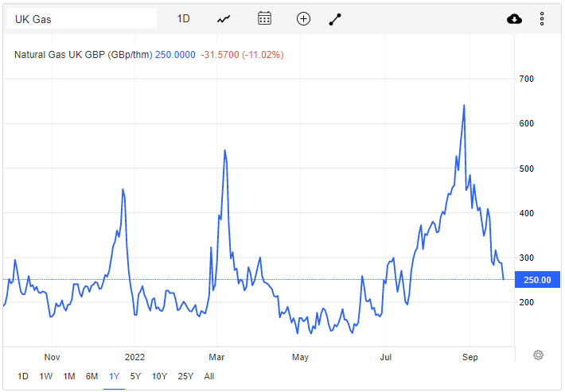Viewport: 565px width, 392px height.
Task: Click the plus circle compare icon
Action: 303,19
